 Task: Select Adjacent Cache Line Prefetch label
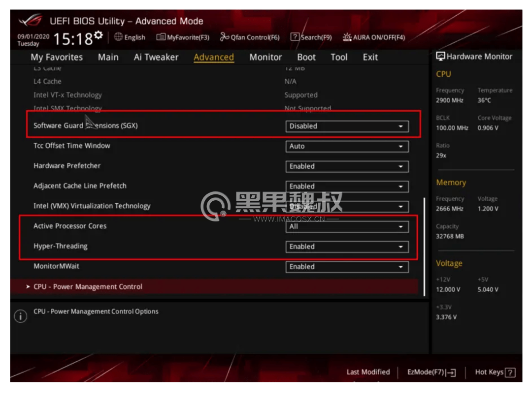point(80,186)
